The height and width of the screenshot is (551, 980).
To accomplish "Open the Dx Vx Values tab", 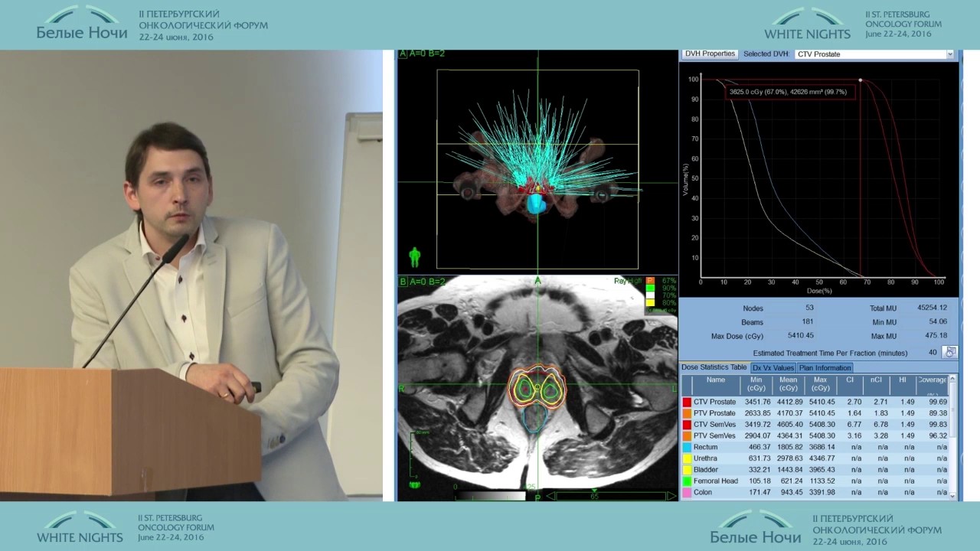I will 773,368.
